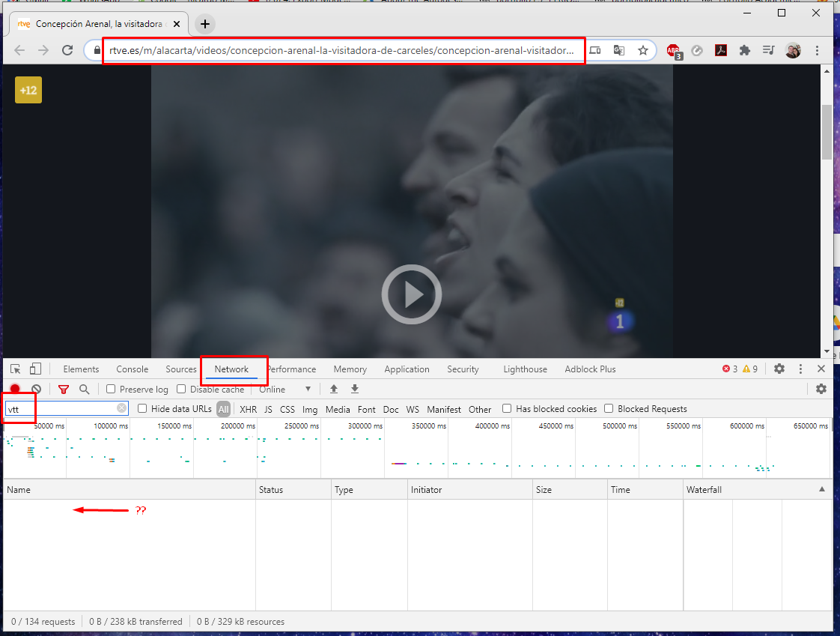This screenshot has height=636, width=840.
Task: Open DevTools settings gear
Action: point(779,369)
